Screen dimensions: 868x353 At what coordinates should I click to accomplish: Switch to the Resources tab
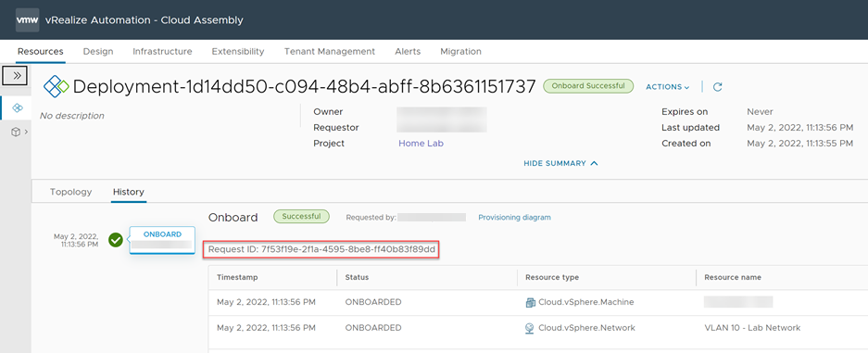pos(41,52)
